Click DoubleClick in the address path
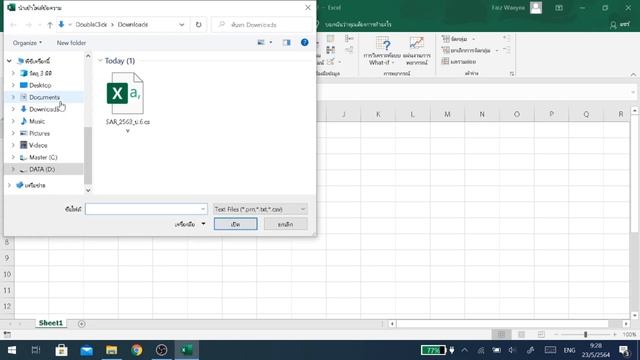The image size is (640, 360). coord(91,25)
